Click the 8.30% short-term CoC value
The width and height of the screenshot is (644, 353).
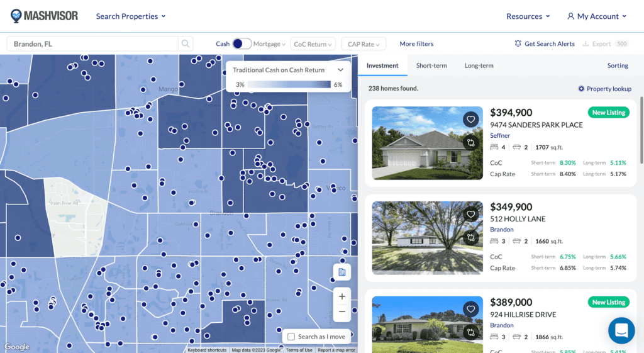tap(568, 163)
